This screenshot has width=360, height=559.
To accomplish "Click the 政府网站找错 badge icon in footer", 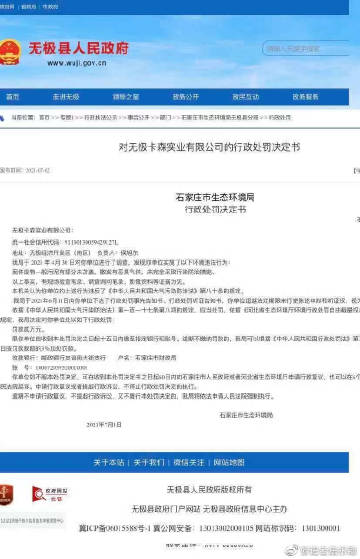I will tap(50, 494).
